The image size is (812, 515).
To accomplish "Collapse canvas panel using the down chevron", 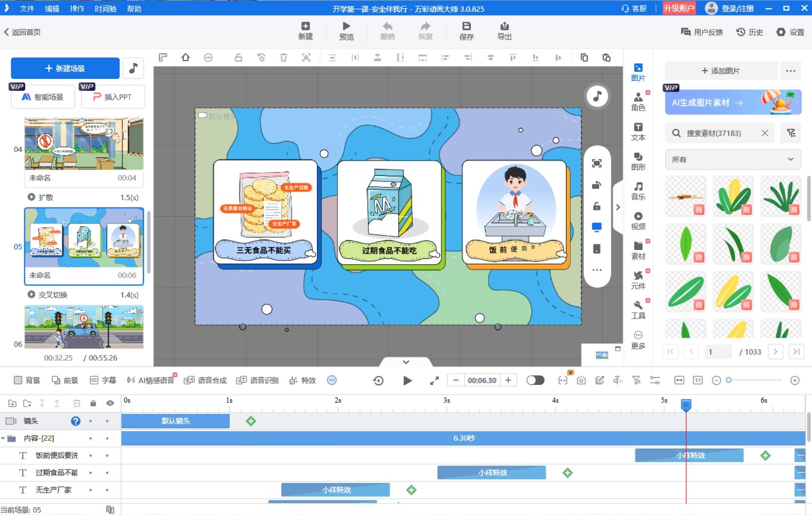I will pyautogui.click(x=406, y=362).
